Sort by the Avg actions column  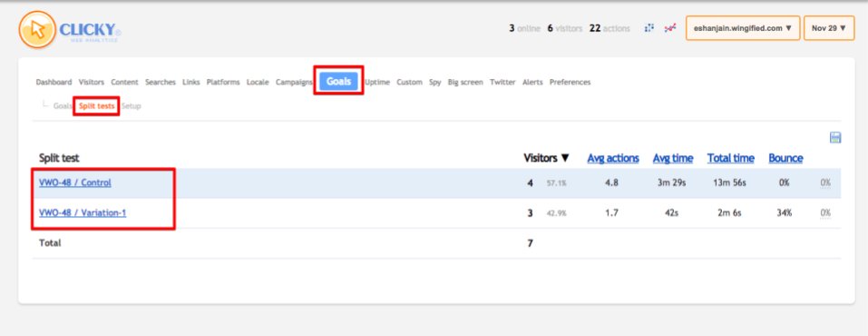point(613,158)
